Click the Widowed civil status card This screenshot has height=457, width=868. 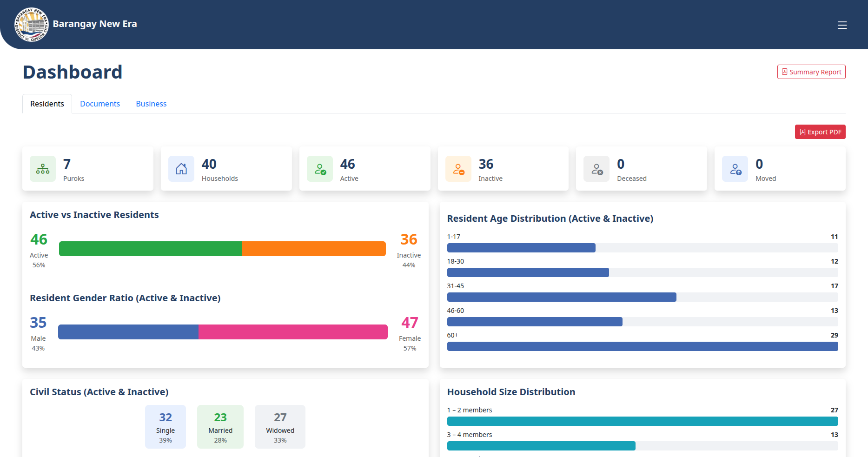[x=280, y=427]
